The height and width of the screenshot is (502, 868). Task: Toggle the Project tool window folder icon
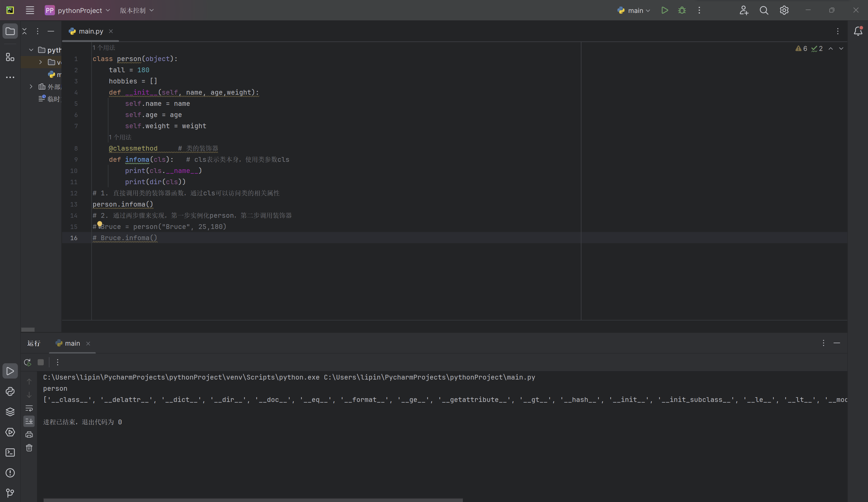(10, 31)
